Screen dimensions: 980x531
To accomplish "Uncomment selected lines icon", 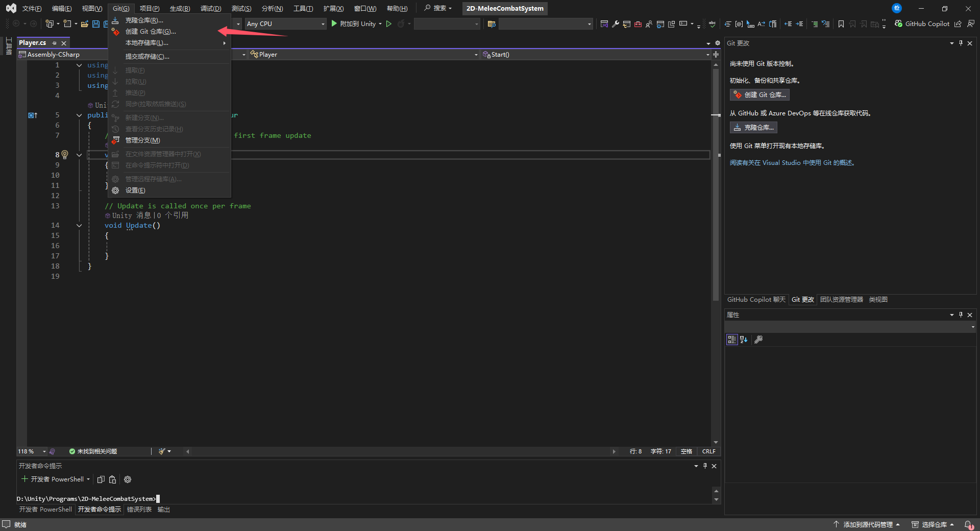I will point(825,24).
